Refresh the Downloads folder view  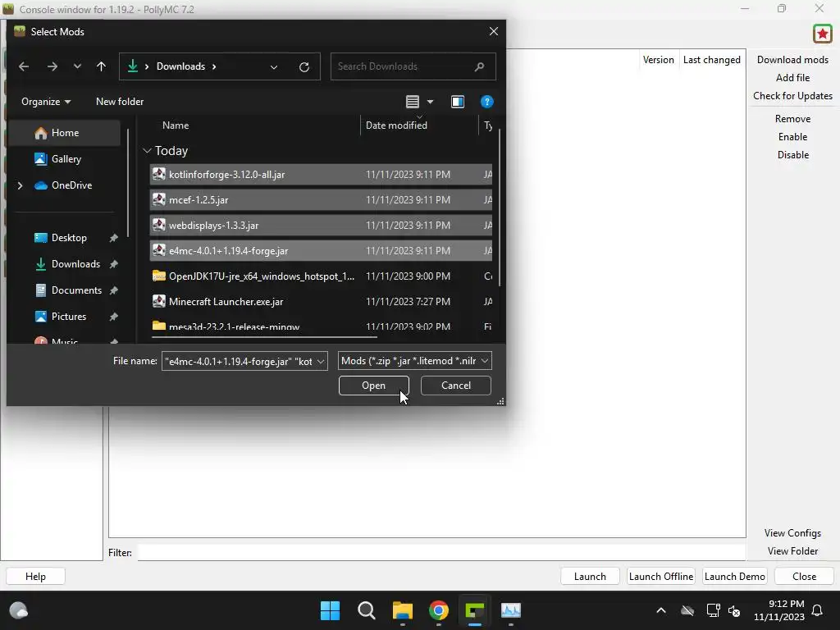point(304,67)
